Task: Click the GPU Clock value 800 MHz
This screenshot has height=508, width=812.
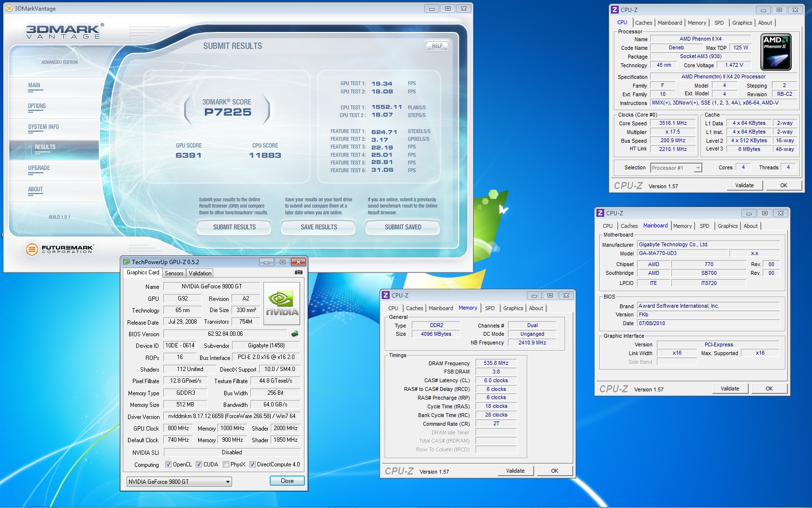Action: tap(178, 428)
